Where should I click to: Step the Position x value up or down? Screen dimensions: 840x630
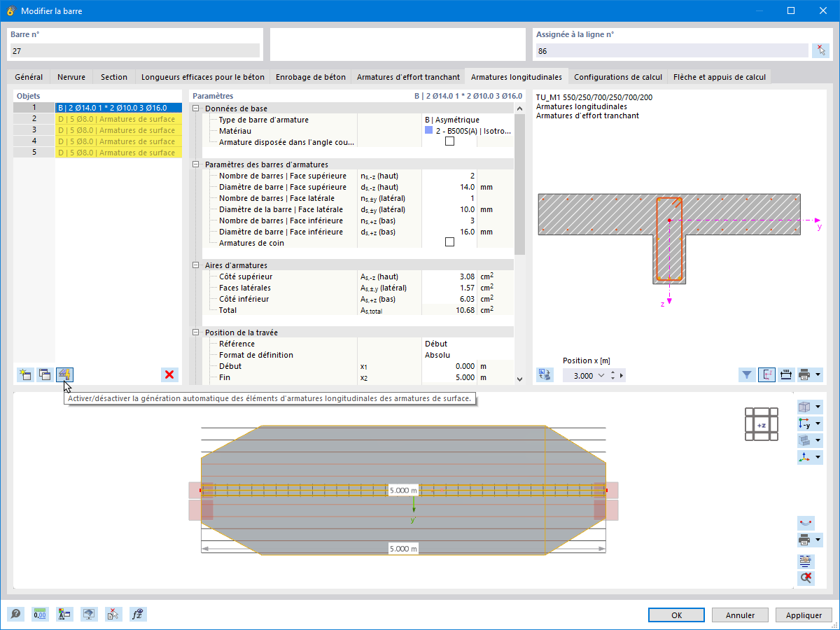[612, 376]
